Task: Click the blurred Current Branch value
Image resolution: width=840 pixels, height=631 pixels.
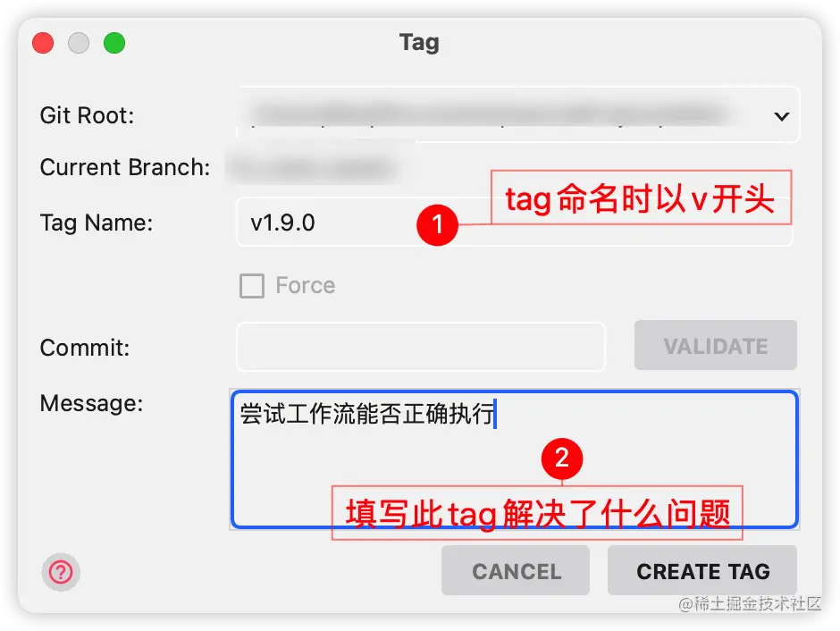Action: click(314, 168)
